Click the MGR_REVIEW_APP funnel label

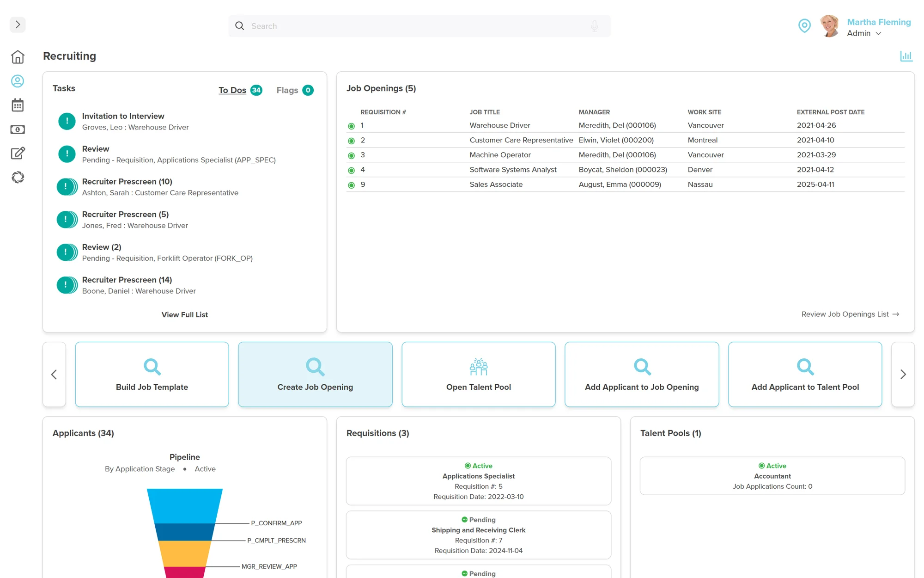coord(269,566)
